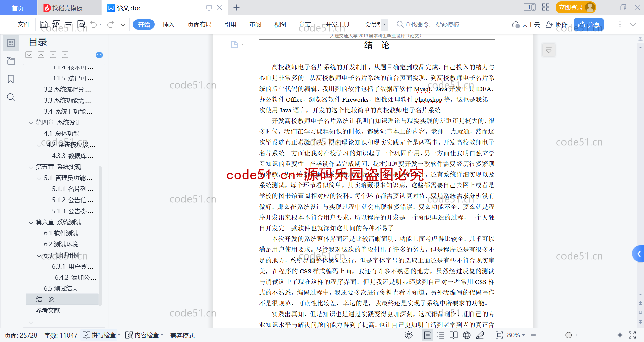Click the 立即登录 login button
This screenshot has height=342, width=644.
click(576, 7)
